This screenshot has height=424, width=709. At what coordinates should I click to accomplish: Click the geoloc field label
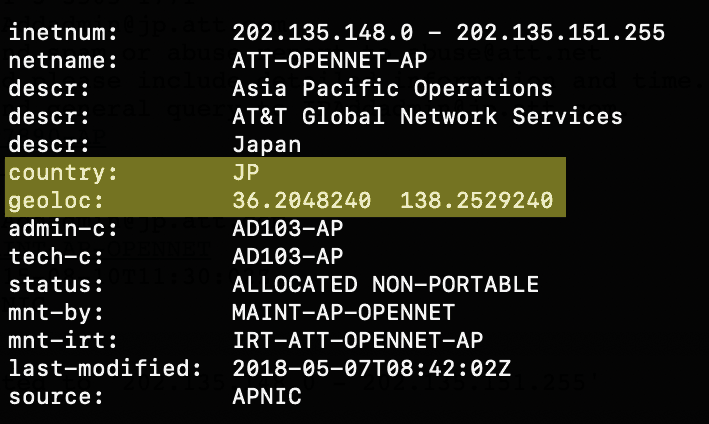tap(56, 201)
